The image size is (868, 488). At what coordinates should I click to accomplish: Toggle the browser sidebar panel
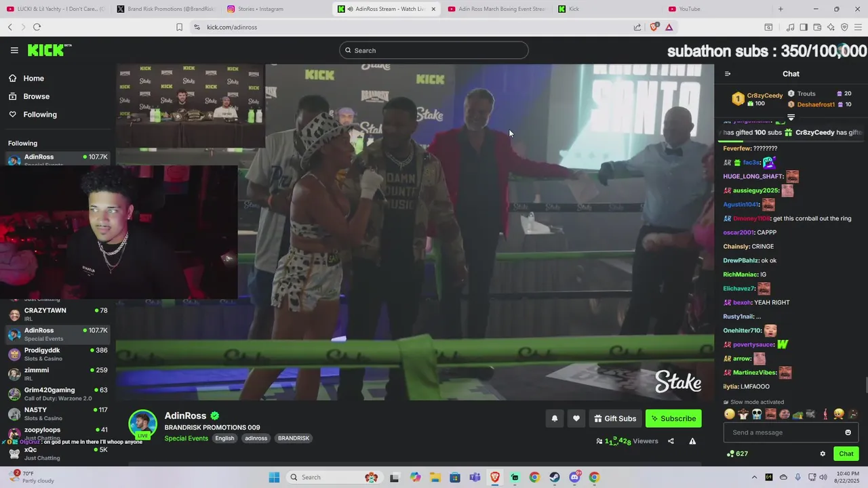[x=804, y=27]
